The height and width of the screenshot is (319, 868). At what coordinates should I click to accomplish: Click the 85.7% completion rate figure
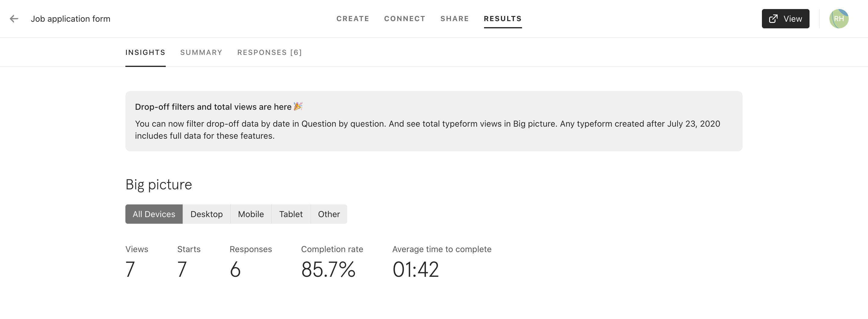click(328, 269)
